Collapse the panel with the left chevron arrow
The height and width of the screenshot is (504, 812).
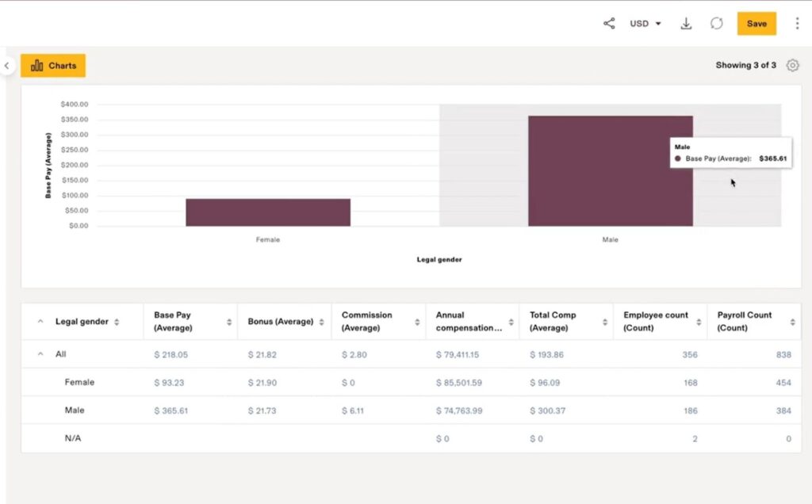[x=7, y=65]
